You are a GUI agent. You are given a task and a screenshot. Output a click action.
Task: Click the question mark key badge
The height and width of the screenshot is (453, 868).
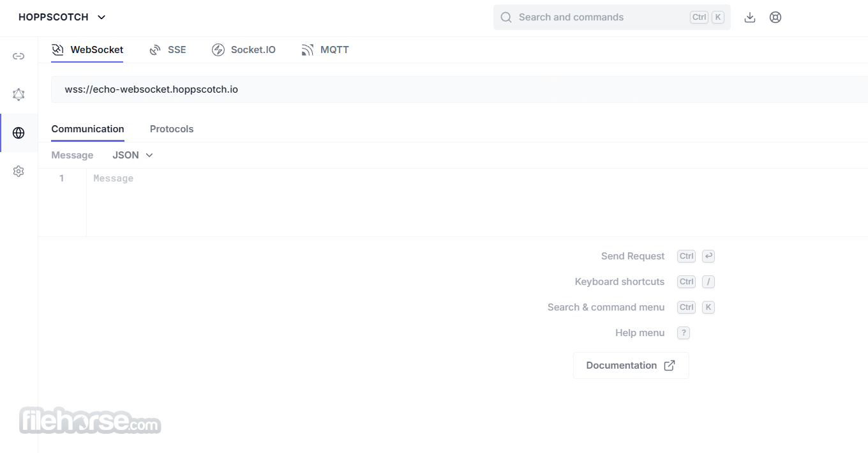point(684,333)
